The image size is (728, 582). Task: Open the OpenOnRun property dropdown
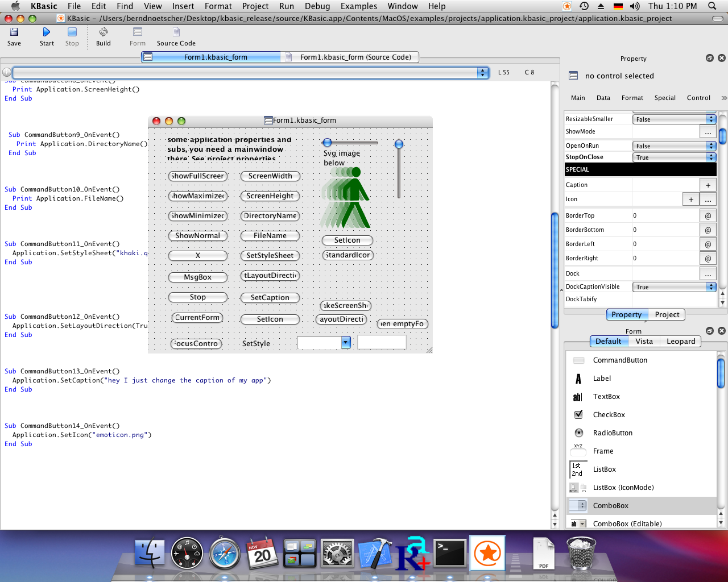710,145
